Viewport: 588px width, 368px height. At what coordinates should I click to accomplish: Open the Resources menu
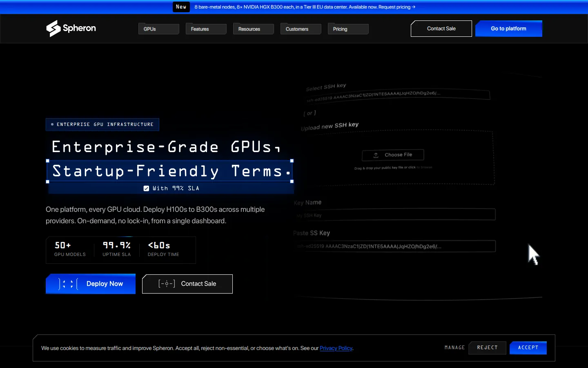click(254, 29)
